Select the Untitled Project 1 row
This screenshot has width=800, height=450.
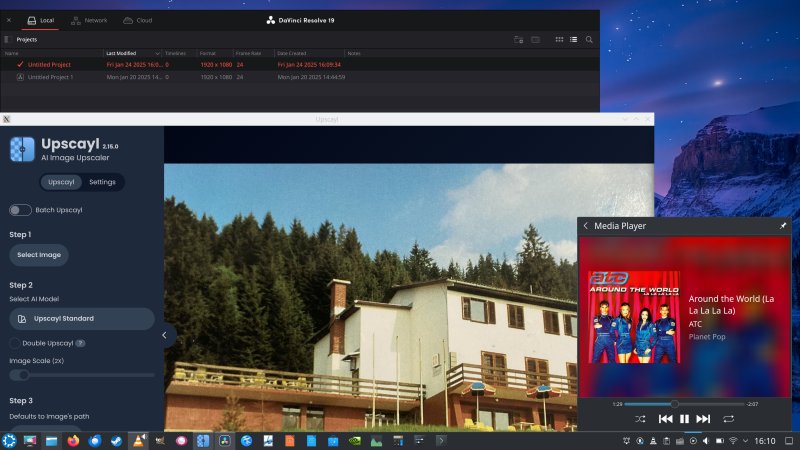[300, 77]
